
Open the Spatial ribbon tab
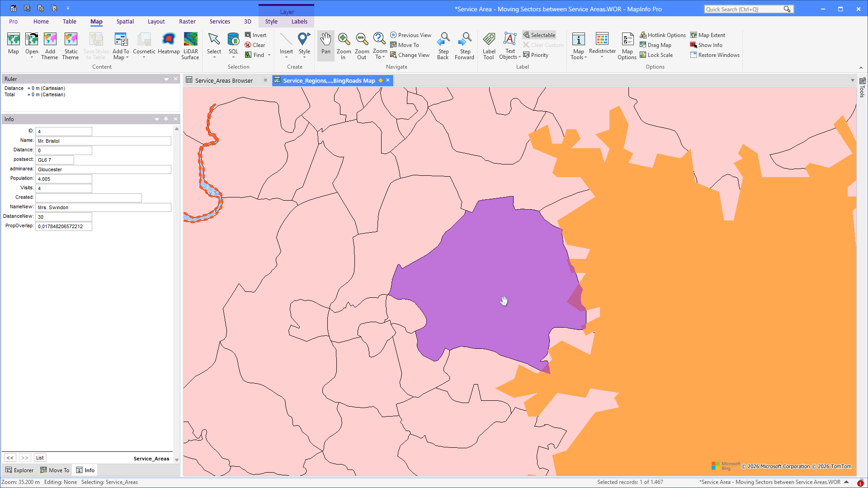coord(125,21)
